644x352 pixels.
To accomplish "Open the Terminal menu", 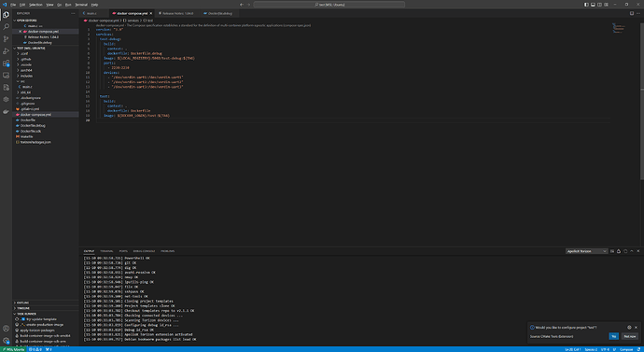I will pos(81,5).
